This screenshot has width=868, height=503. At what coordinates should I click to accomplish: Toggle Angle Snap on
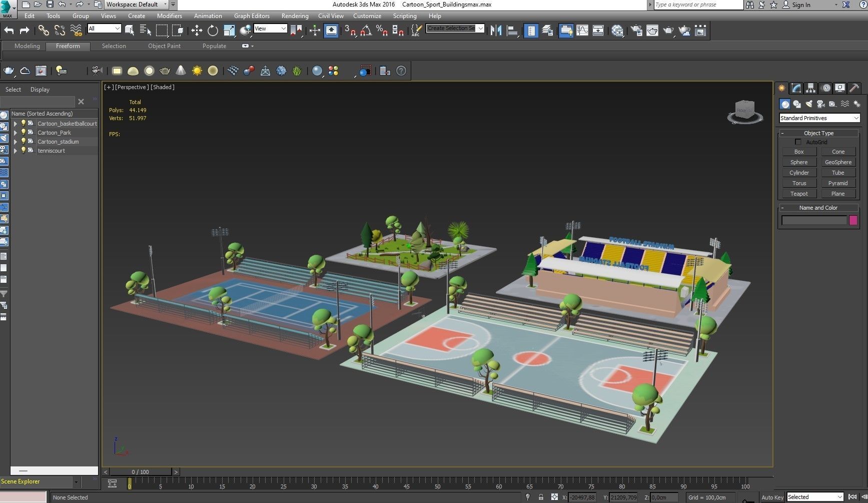tap(366, 31)
